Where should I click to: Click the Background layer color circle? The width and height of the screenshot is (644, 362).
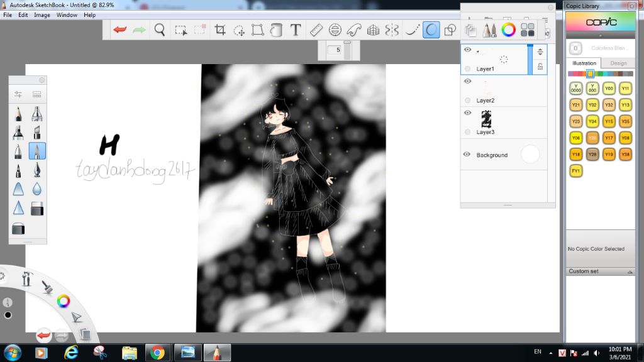(530, 155)
